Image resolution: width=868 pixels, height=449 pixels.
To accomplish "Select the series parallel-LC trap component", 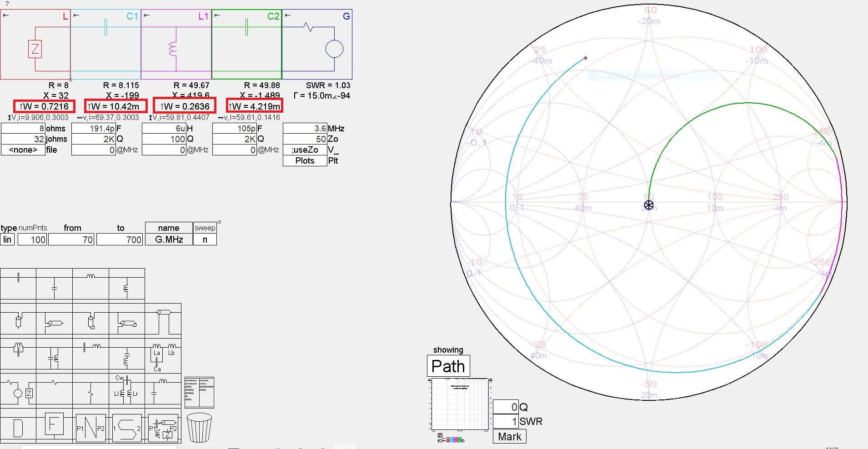I will (x=18, y=354).
